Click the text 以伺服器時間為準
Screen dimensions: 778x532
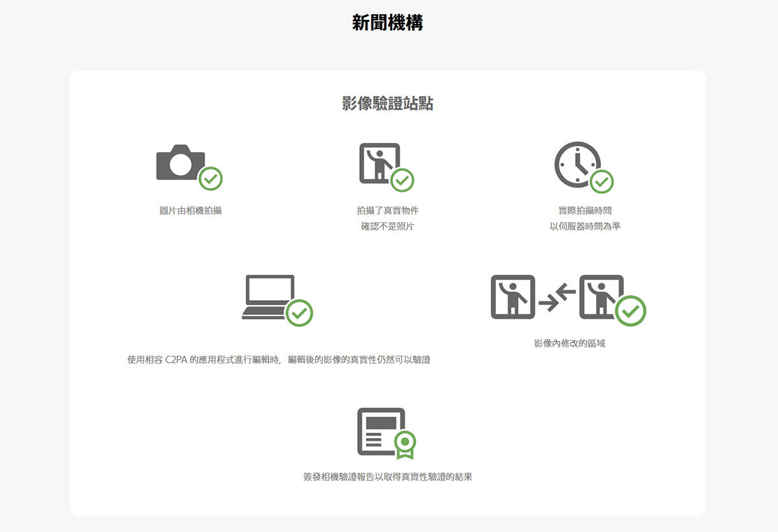[x=585, y=227]
